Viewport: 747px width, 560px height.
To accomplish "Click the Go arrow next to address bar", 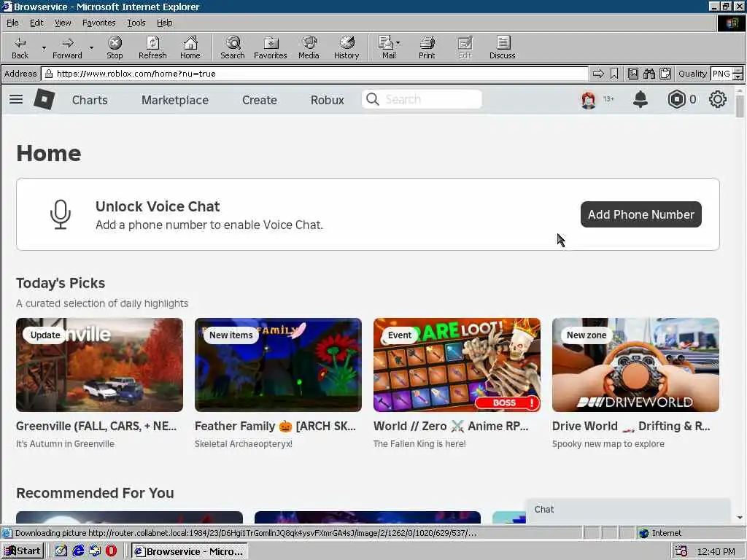I will coord(598,74).
